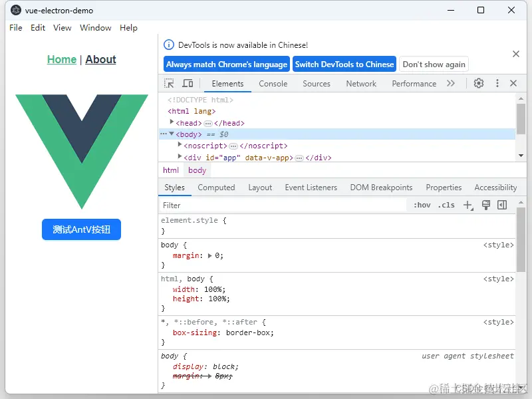Click ellipsis inside head tag

[x=208, y=123]
